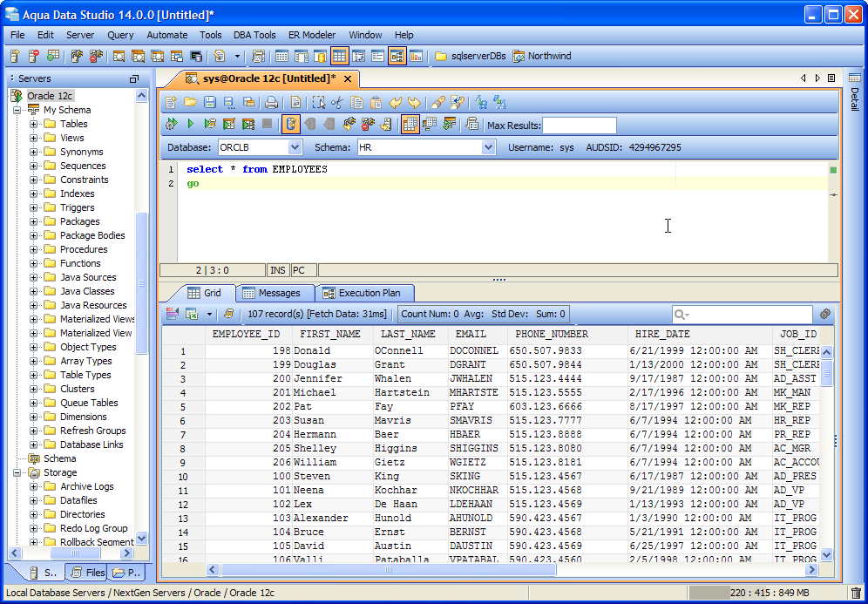Collapse the Storage tree node
Screen dimensions: 868x604
click(17, 472)
